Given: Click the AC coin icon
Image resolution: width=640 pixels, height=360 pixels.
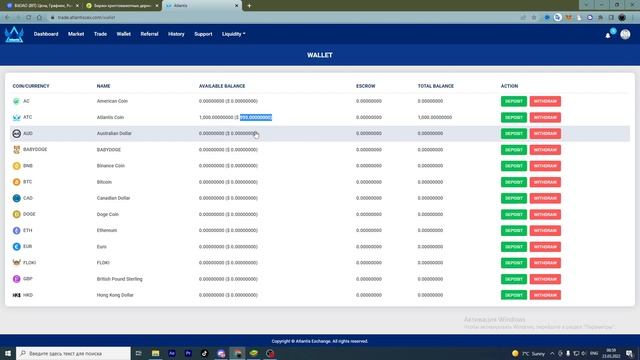Looking at the screenshot, I should pos(16,101).
